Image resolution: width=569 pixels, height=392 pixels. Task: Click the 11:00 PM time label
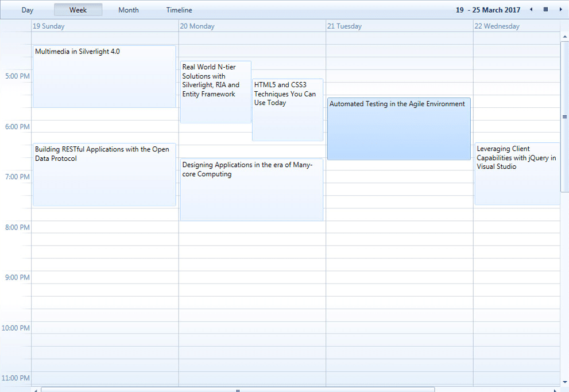point(16,378)
